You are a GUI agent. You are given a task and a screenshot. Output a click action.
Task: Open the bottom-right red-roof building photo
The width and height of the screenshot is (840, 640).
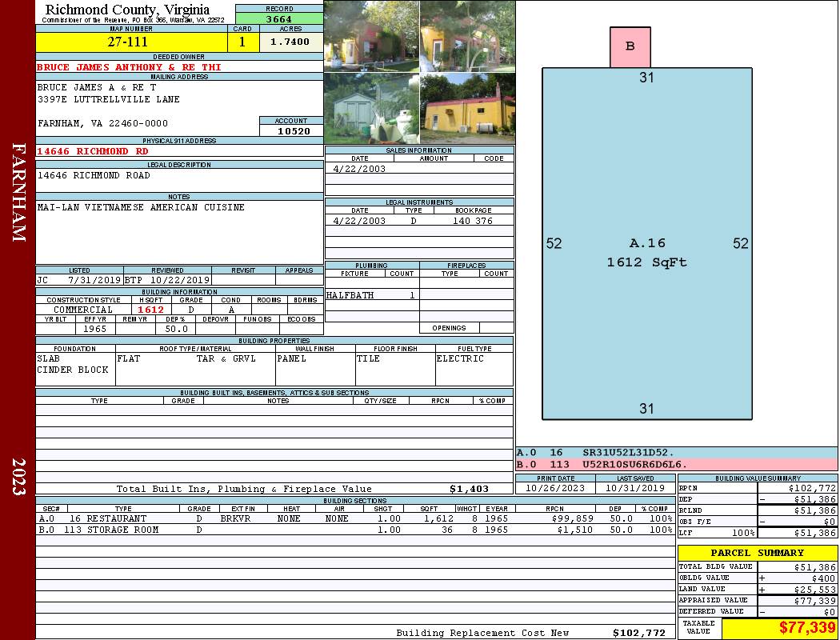pyautogui.click(x=467, y=109)
